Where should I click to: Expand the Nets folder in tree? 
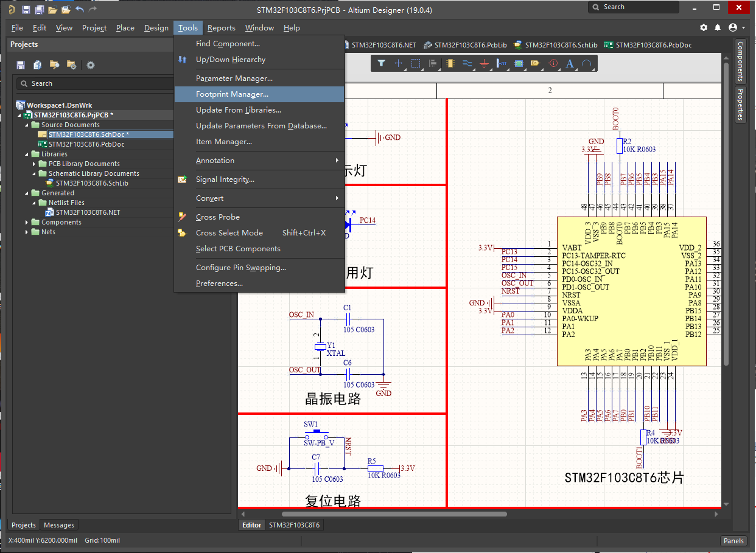point(27,232)
